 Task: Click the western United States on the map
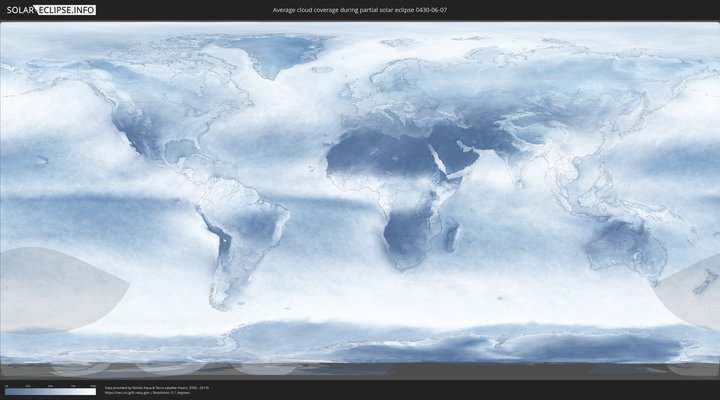pos(130,125)
